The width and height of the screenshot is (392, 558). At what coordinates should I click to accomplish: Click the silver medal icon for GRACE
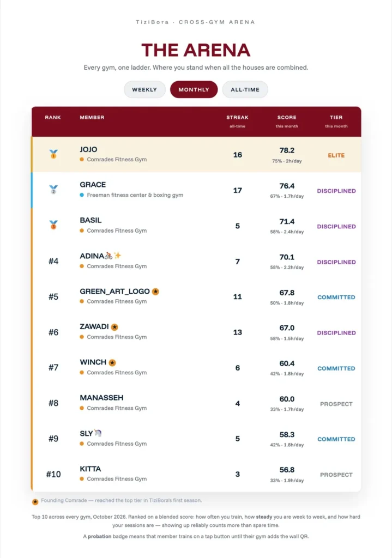tap(53, 190)
